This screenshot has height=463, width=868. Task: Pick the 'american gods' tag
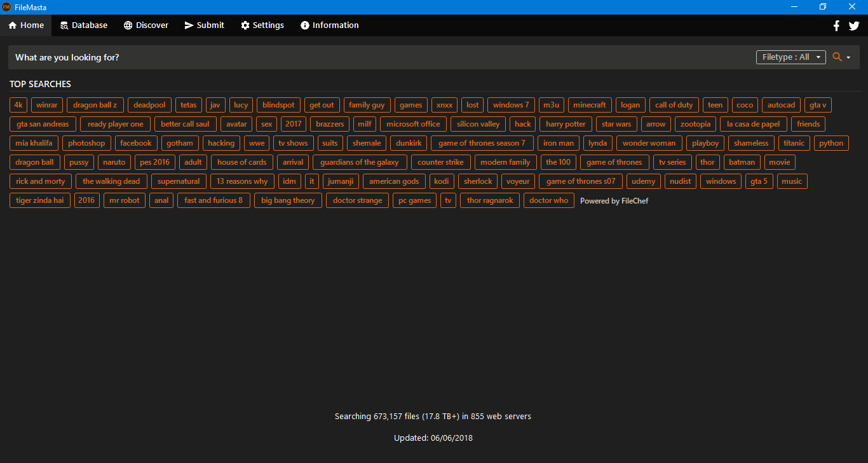coord(394,181)
